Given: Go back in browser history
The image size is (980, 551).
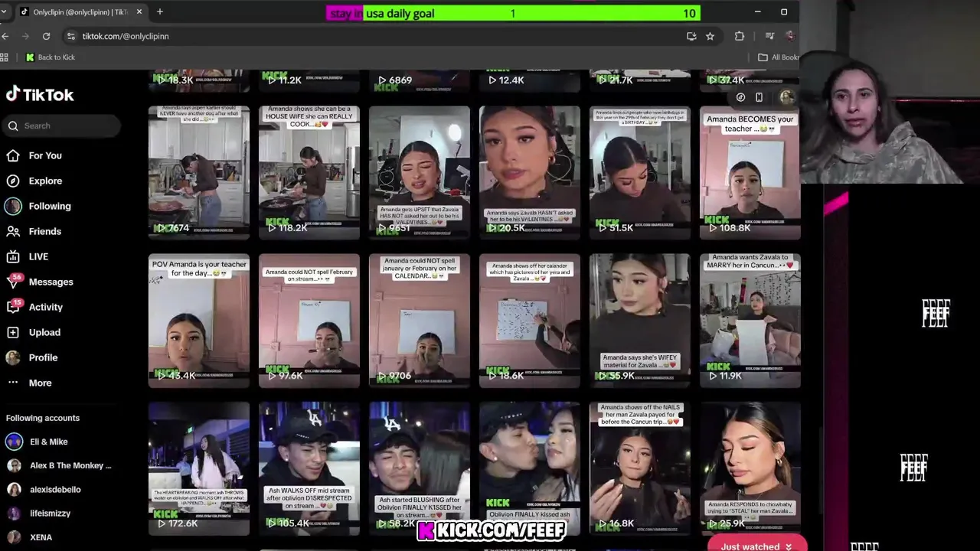Looking at the screenshot, I should tap(5, 36).
